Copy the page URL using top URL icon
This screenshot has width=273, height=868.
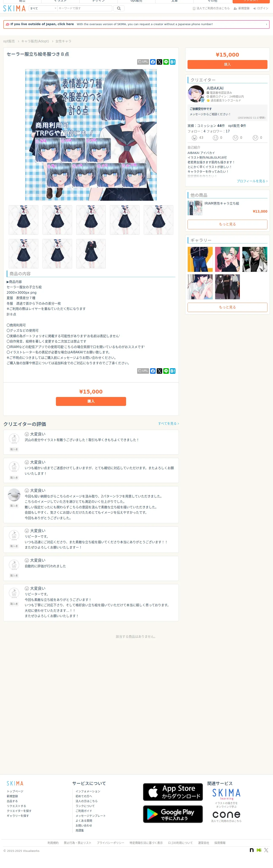(143, 62)
